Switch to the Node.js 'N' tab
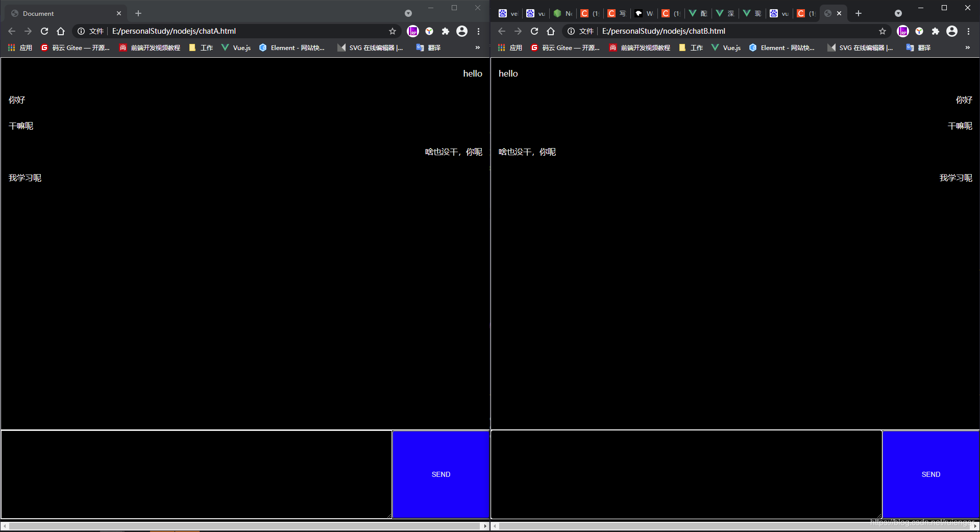Viewport: 980px width, 532px height. 563,13
